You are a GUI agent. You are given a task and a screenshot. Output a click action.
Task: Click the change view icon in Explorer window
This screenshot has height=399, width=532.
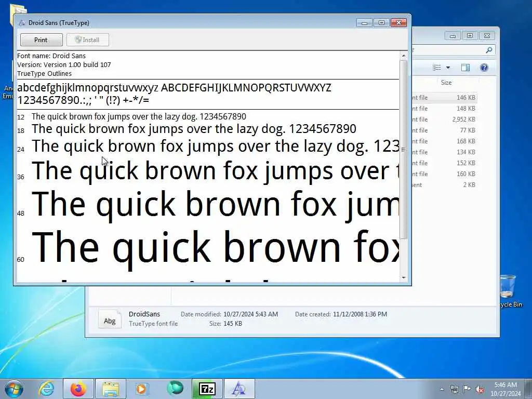[x=437, y=68]
